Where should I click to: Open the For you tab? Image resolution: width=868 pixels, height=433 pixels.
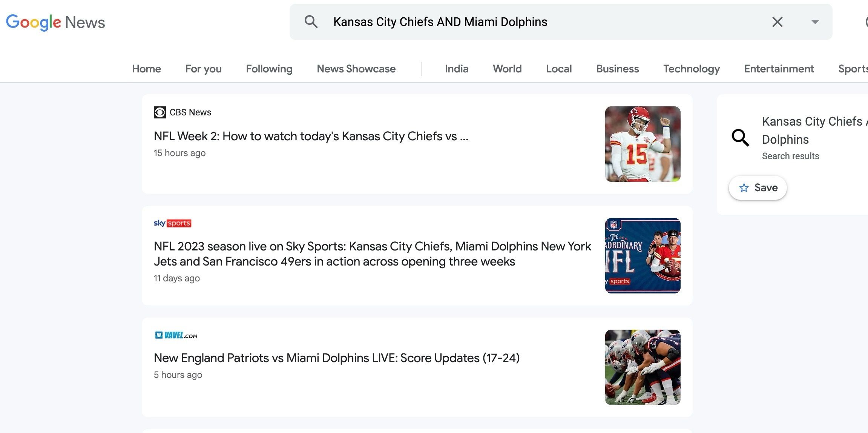tap(204, 69)
